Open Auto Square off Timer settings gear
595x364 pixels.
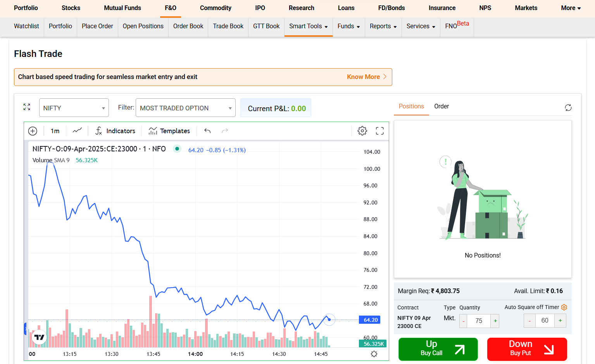[x=564, y=307]
